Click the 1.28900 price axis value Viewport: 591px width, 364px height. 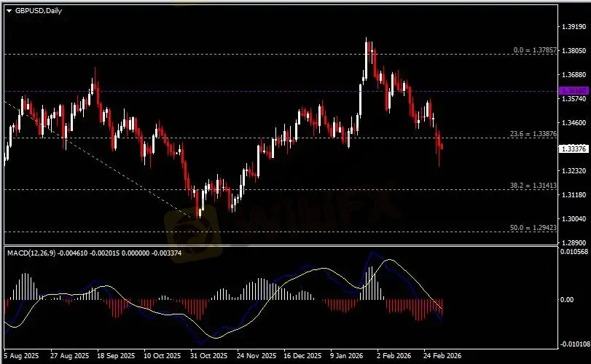coord(574,243)
